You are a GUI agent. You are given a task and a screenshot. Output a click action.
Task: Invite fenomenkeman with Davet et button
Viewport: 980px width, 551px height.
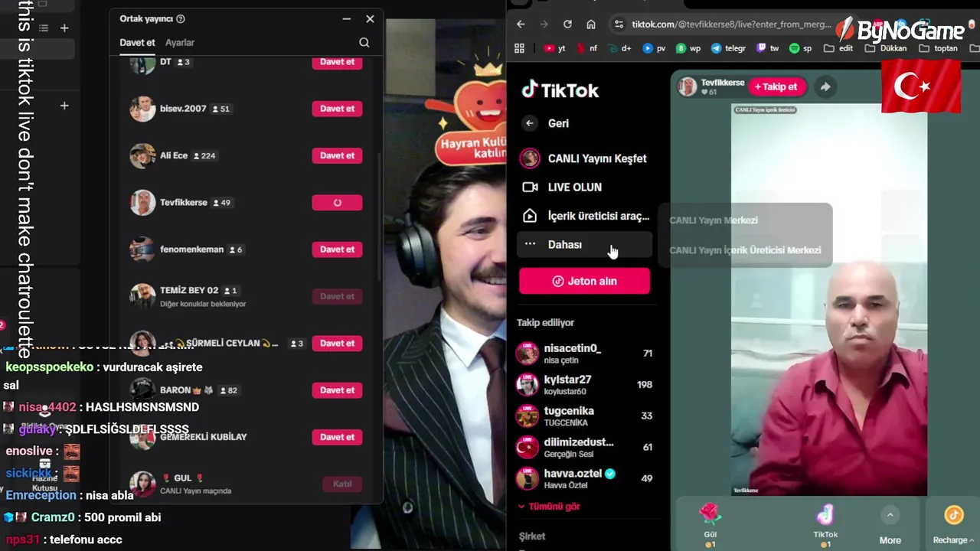tap(337, 249)
